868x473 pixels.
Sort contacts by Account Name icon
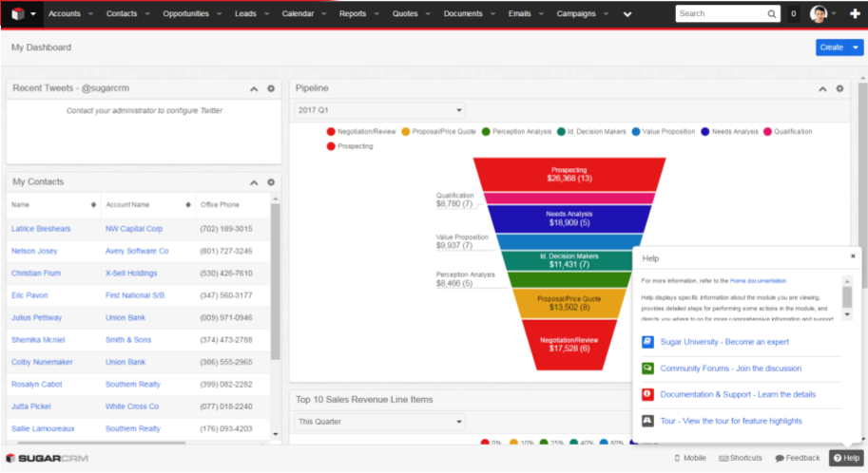click(x=188, y=205)
